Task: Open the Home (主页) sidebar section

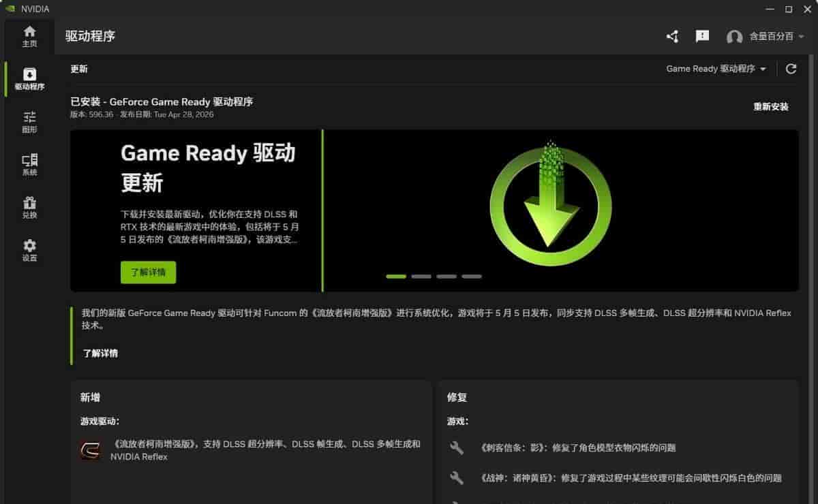Action: click(29, 36)
